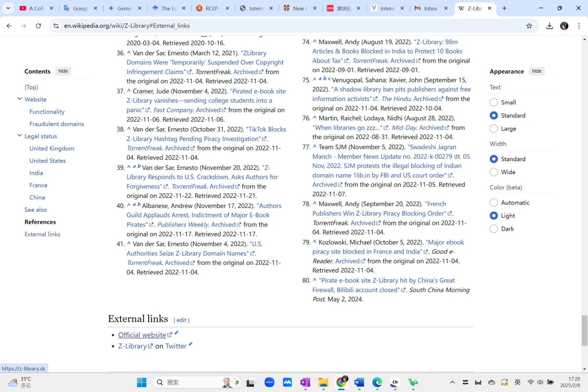Open the tab search dropdown arrow
Image resolution: width=588 pixels, height=392 pixels.
coord(8,8)
